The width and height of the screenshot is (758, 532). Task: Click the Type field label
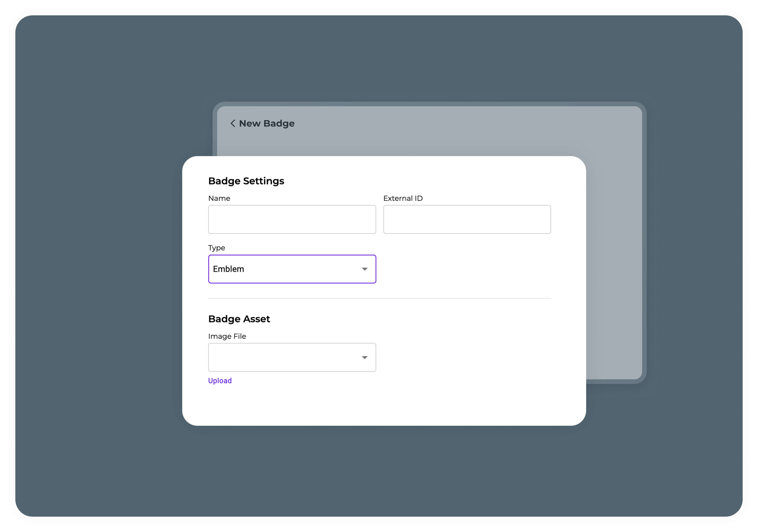[x=217, y=248]
